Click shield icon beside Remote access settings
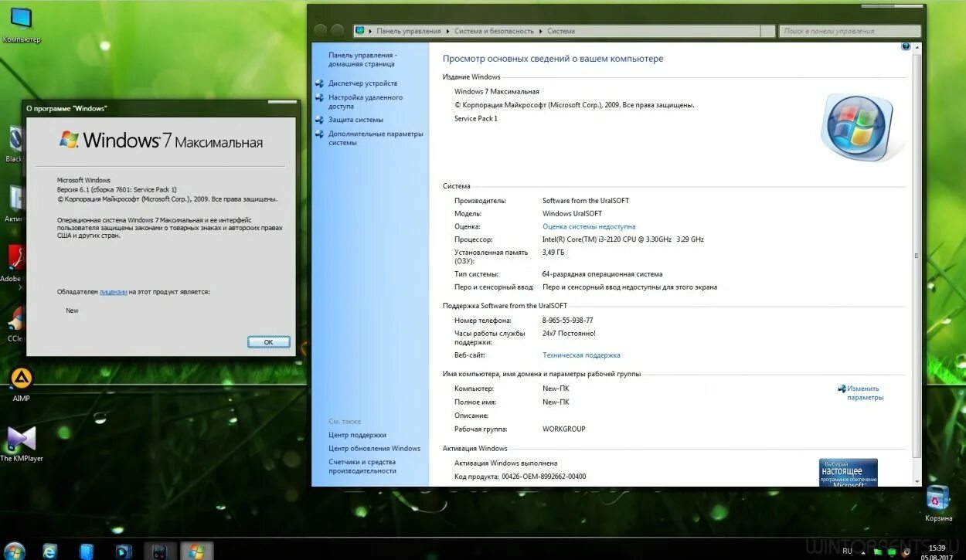The width and height of the screenshot is (966, 560). coord(320,98)
